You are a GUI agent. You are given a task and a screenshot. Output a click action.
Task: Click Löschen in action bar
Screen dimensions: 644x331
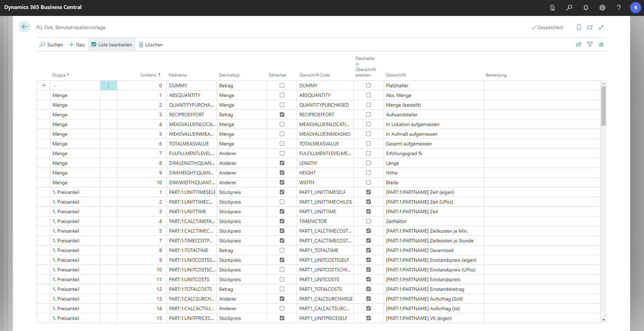[151, 45]
